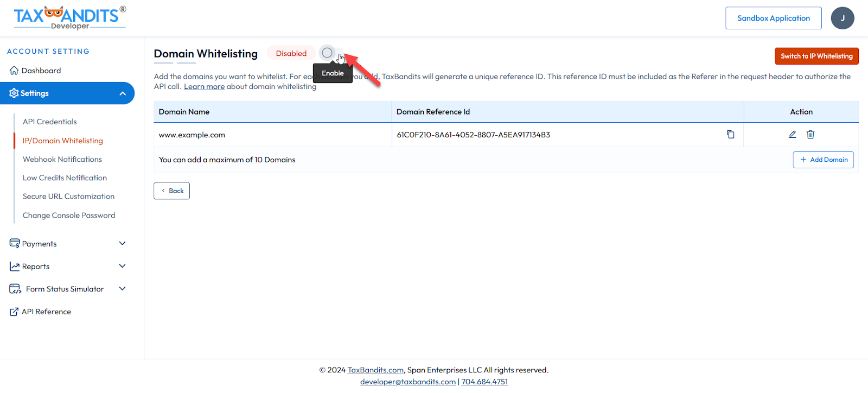Expand the Reports section chevron

[x=122, y=266]
